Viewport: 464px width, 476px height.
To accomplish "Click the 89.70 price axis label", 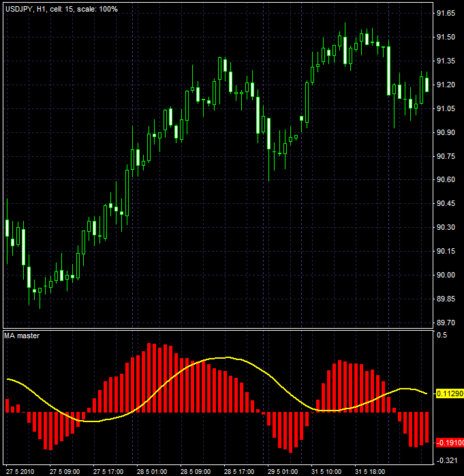I will 446,323.
